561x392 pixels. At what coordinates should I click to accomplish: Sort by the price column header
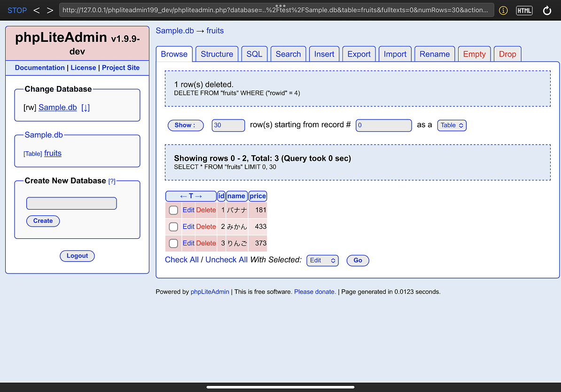tap(257, 196)
